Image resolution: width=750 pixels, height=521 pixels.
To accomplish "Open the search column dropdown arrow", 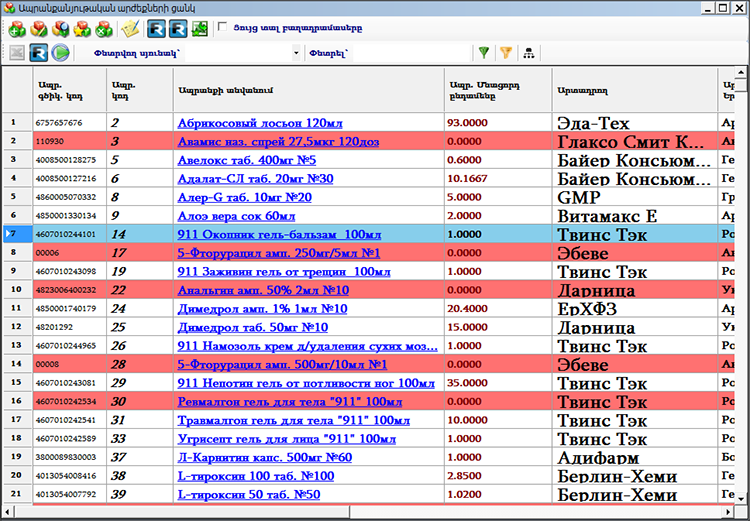I will click(x=296, y=53).
